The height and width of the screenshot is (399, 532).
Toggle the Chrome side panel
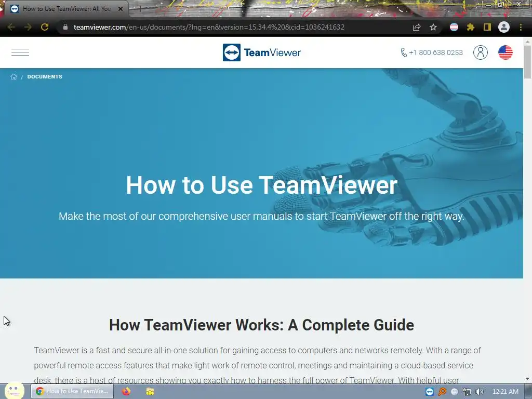pyautogui.click(x=487, y=27)
